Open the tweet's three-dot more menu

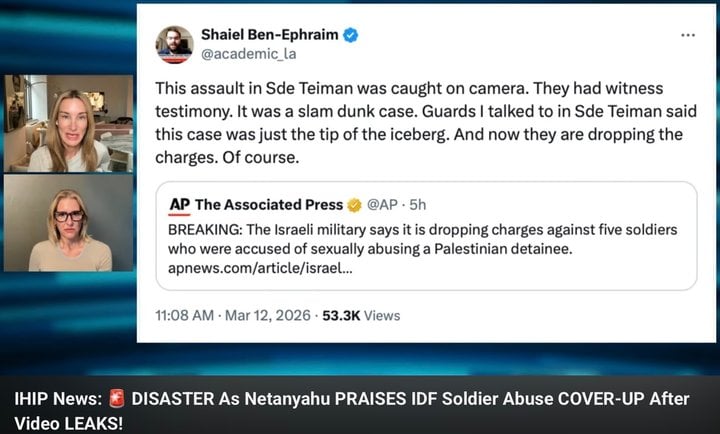coord(687,35)
